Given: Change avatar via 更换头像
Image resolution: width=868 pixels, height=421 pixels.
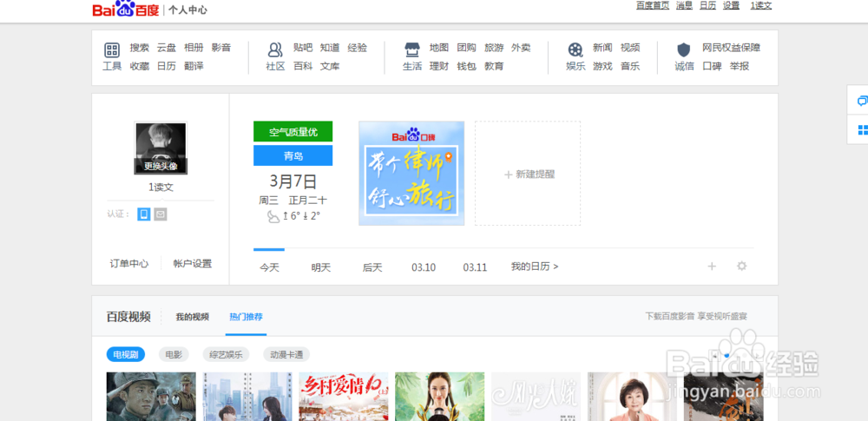Looking at the screenshot, I should tap(161, 166).
